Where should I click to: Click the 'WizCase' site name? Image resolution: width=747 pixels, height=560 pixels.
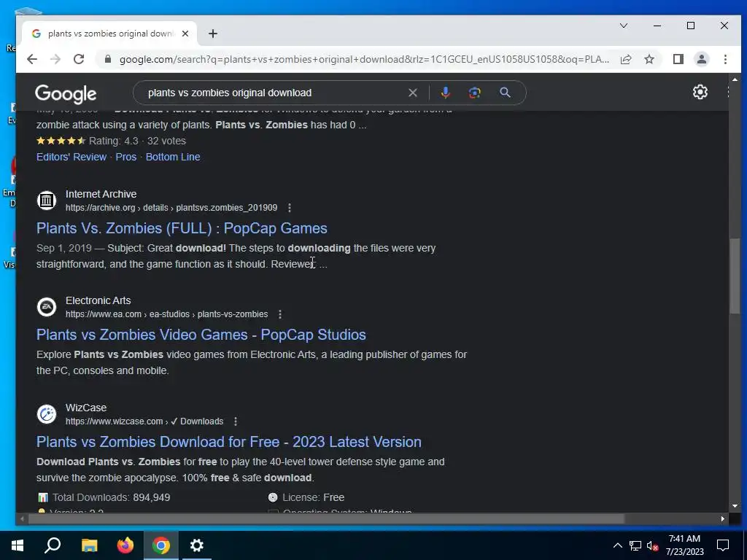tap(86, 408)
